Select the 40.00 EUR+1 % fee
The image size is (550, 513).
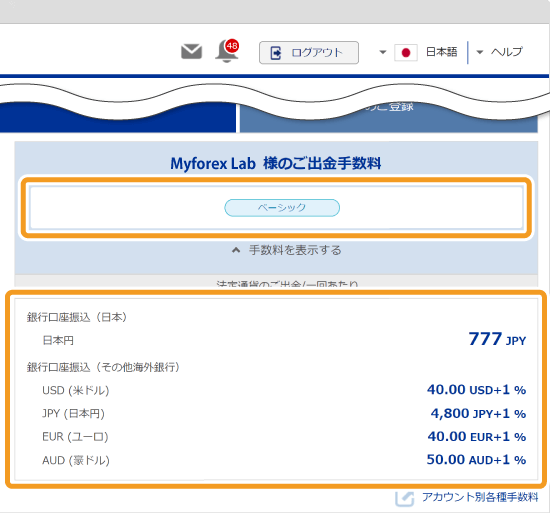[476, 437]
